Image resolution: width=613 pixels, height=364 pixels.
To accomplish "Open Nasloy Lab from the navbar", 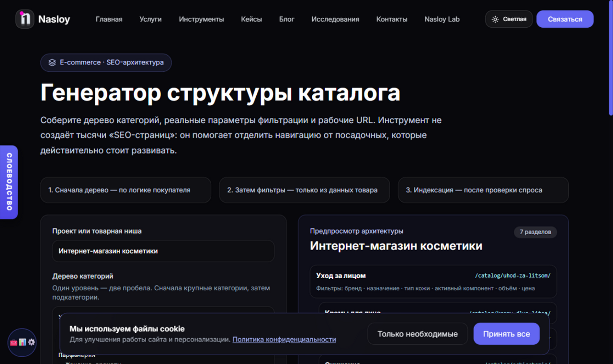I will click(442, 19).
